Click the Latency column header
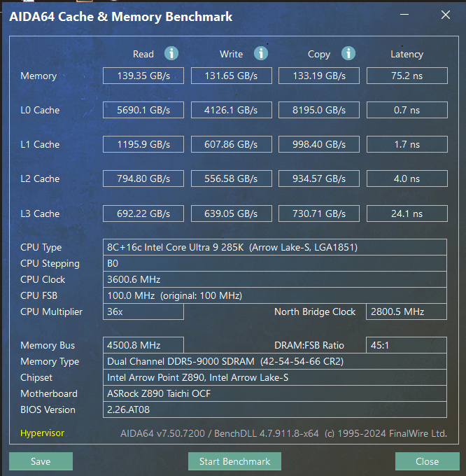The width and height of the screenshot is (466, 476). point(407,55)
